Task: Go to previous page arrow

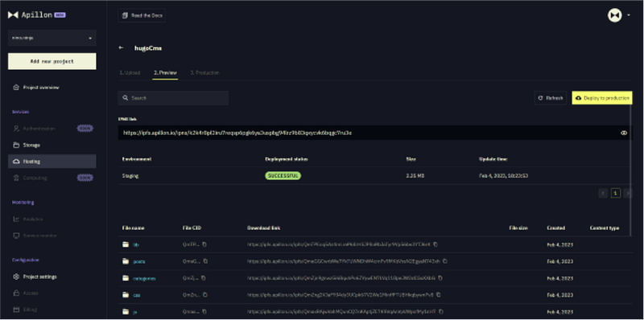Action: point(603,193)
